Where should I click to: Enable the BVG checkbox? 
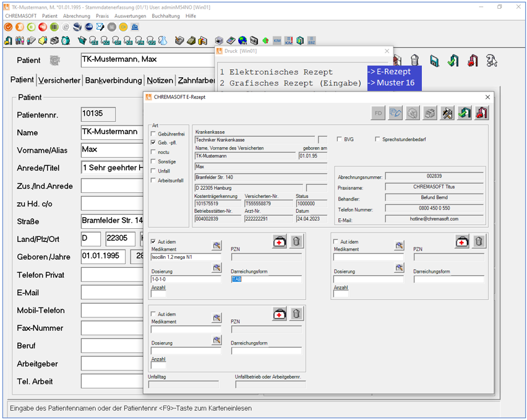[339, 139]
